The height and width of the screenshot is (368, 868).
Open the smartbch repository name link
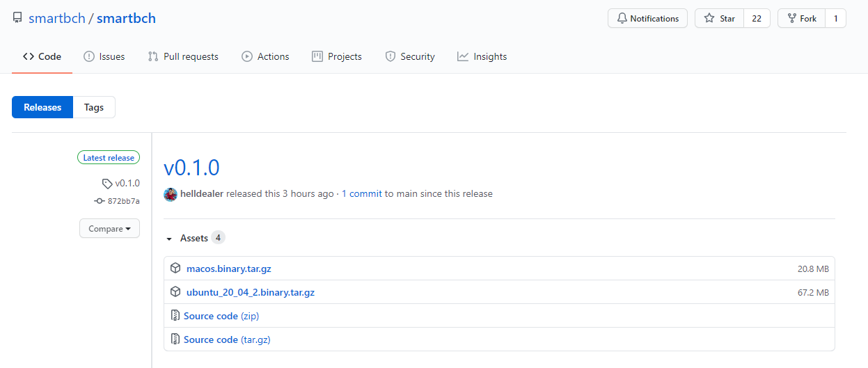[x=126, y=18]
